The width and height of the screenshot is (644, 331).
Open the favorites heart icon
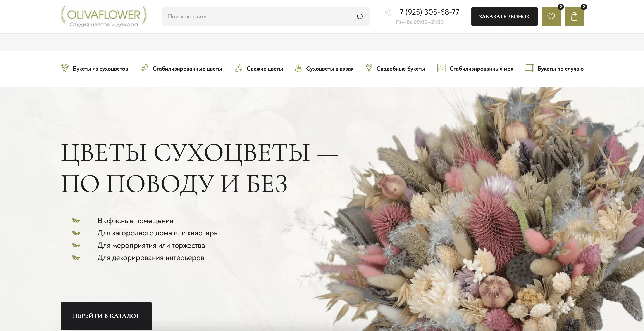tap(551, 17)
